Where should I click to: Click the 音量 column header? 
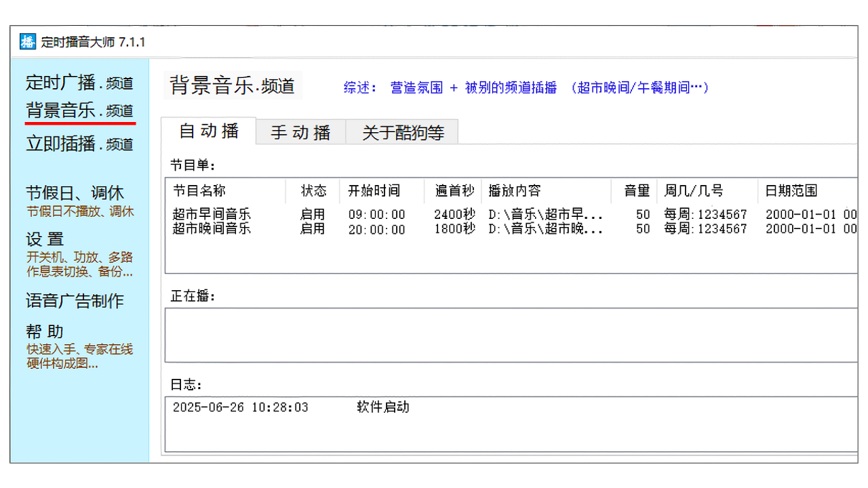pos(637,191)
